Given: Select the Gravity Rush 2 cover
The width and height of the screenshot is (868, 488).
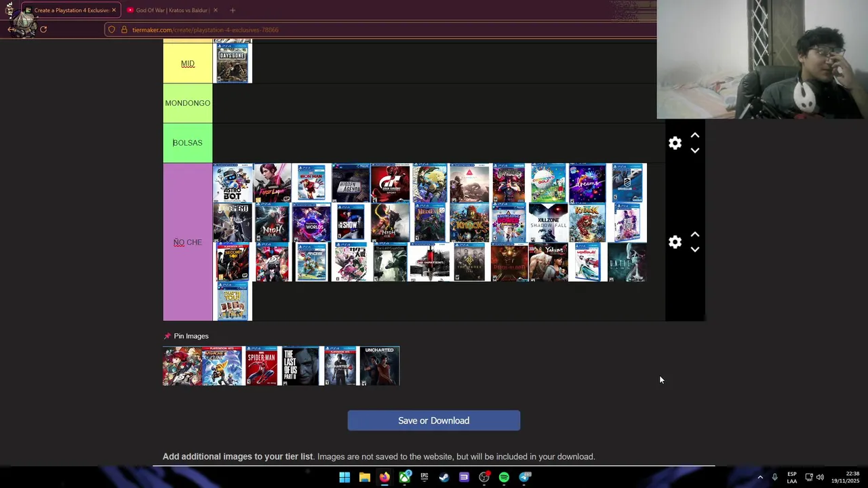Looking at the screenshot, I should 429,183.
